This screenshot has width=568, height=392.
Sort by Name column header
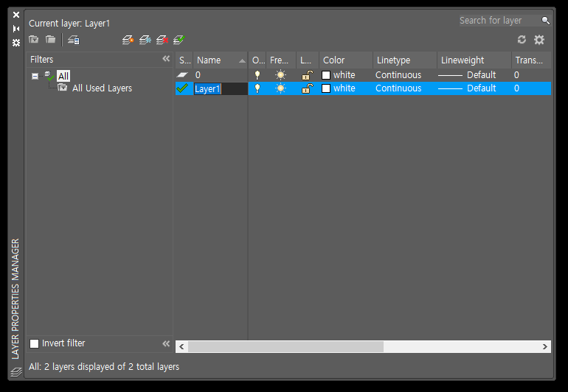click(x=221, y=60)
